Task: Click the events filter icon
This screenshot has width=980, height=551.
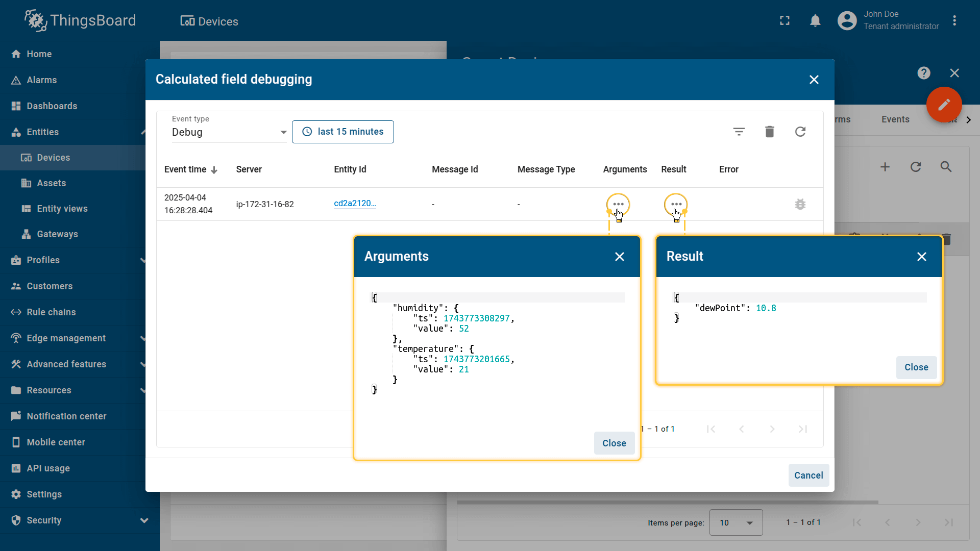Action: click(739, 132)
